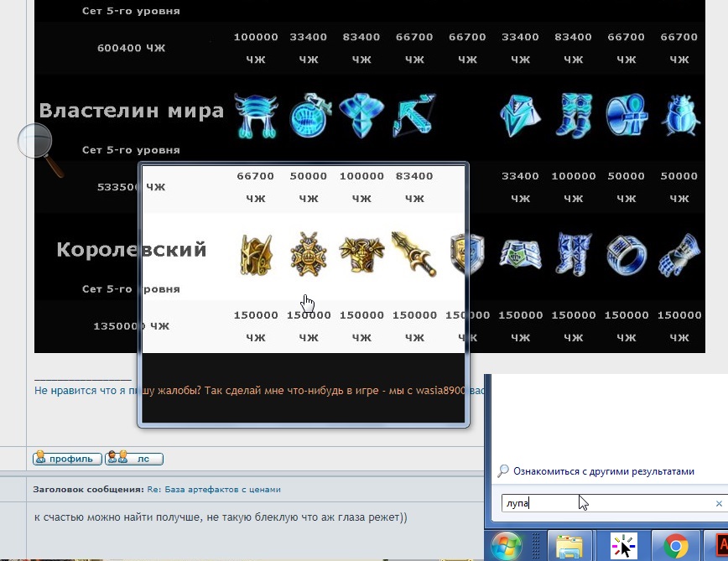Click the Start menu search field
728x561 pixels.
click(x=604, y=504)
